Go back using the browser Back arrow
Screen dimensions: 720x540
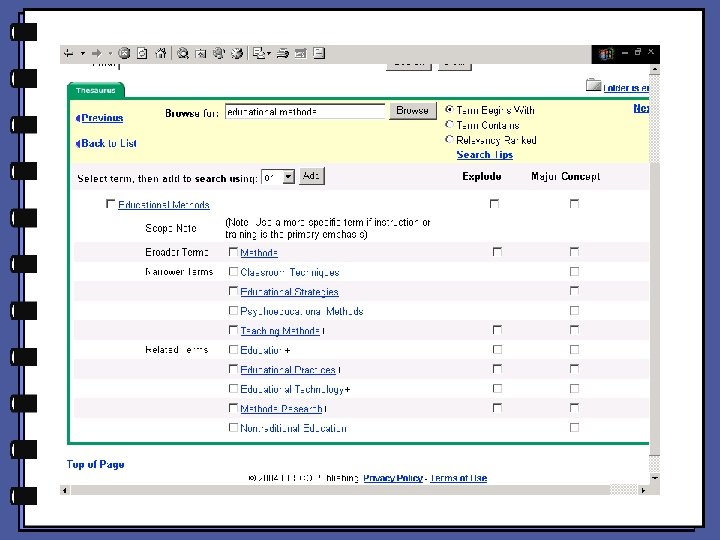tap(68, 53)
